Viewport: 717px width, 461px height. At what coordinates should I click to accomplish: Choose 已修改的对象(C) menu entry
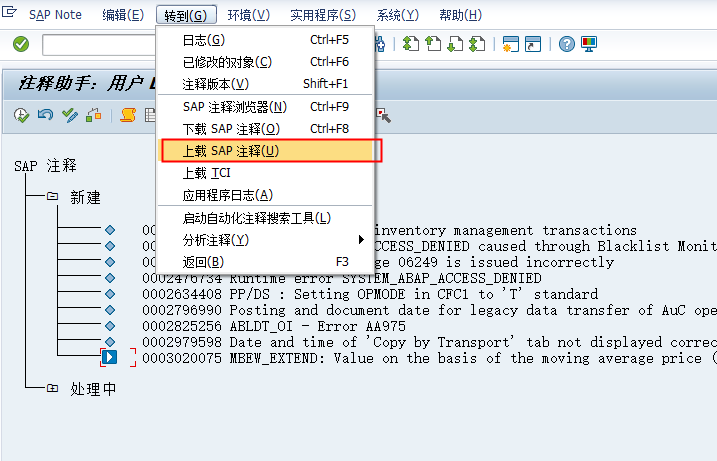266,62
